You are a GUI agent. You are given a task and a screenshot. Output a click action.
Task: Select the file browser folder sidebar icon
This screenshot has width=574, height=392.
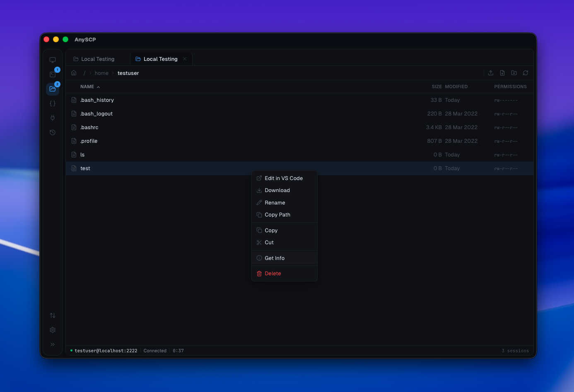[53, 89]
